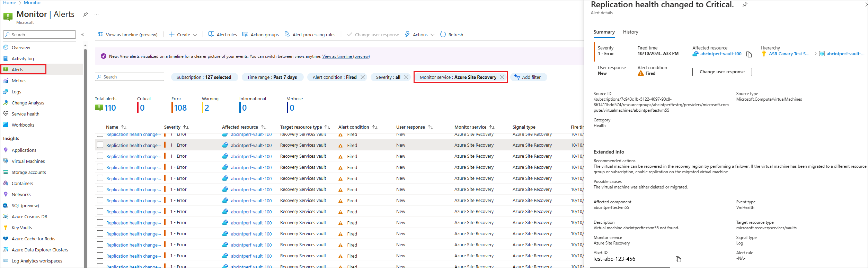
Task: Open Time range Past 7 days filter
Action: coord(272,77)
